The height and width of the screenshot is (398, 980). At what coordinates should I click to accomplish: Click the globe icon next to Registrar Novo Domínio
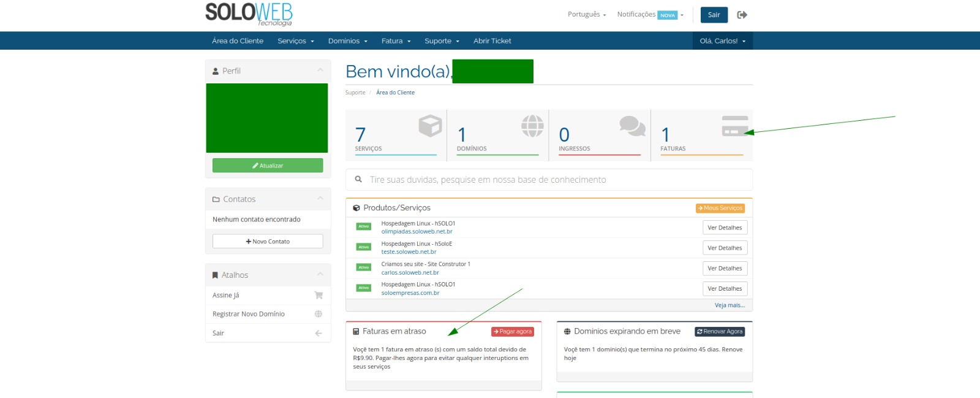click(x=318, y=314)
